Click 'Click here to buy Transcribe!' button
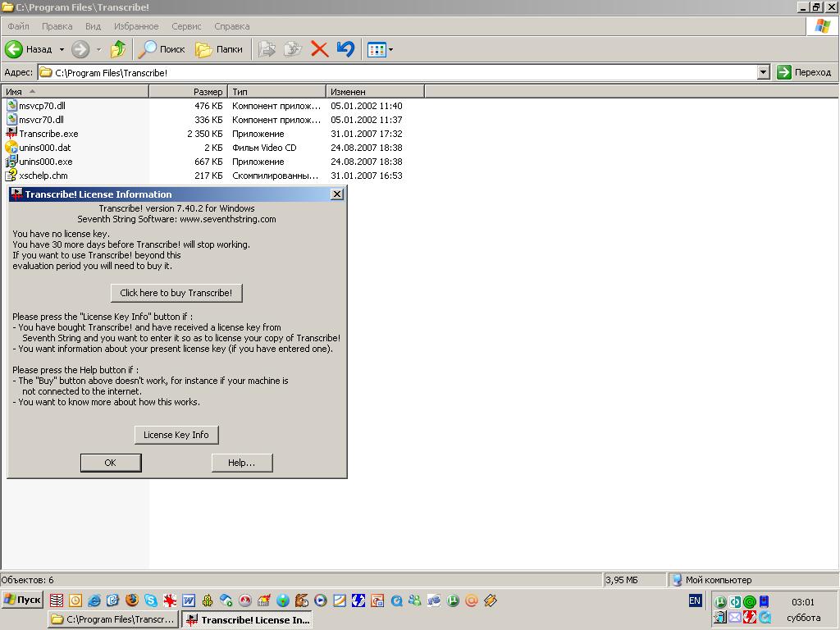 176,293
